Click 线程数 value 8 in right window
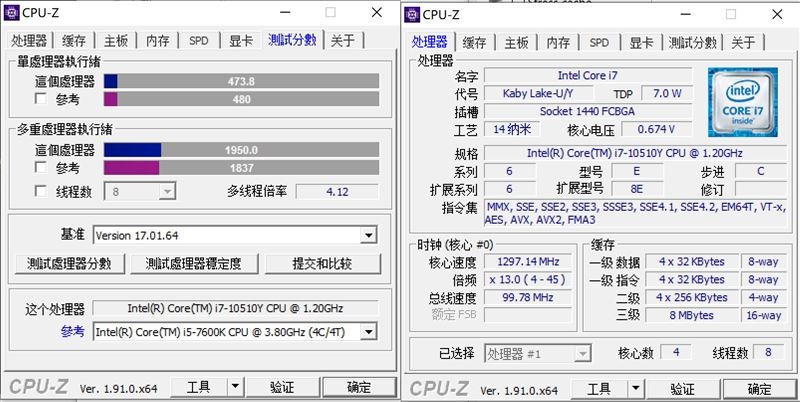This screenshot has width=800, height=402. [769, 352]
